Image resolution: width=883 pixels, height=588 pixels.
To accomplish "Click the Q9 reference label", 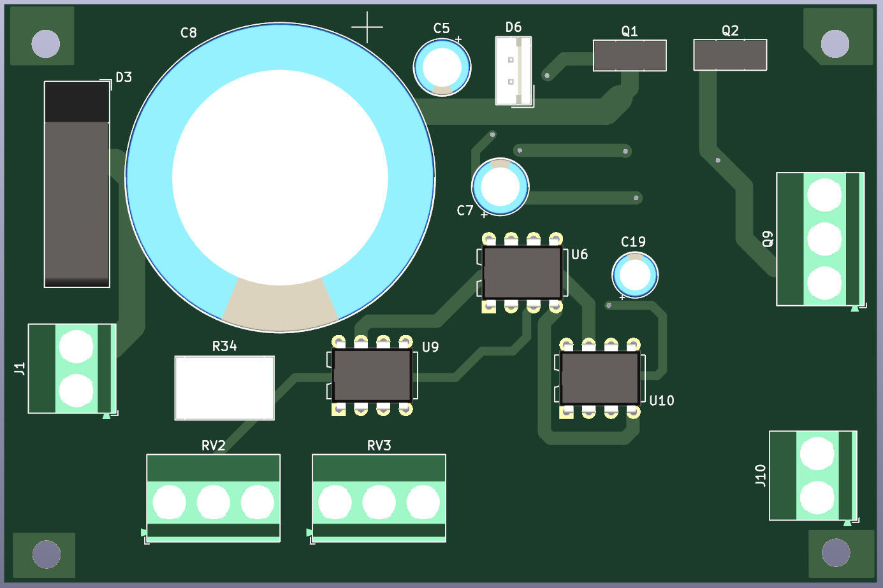I will click(768, 240).
